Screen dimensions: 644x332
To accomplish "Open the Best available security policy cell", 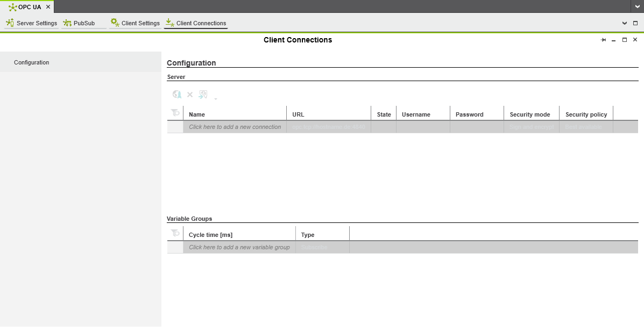I will coord(586,127).
